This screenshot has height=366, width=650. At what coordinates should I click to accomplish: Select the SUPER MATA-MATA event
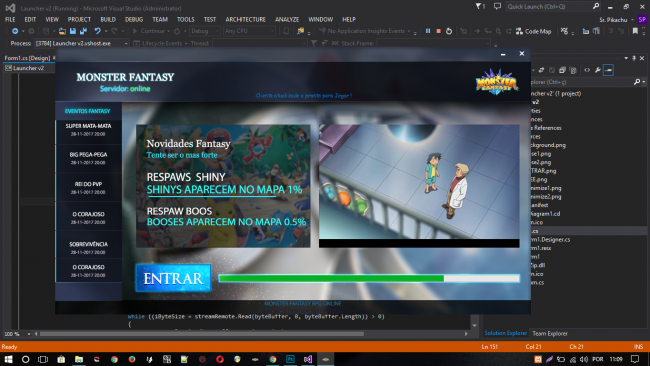tap(88, 129)
